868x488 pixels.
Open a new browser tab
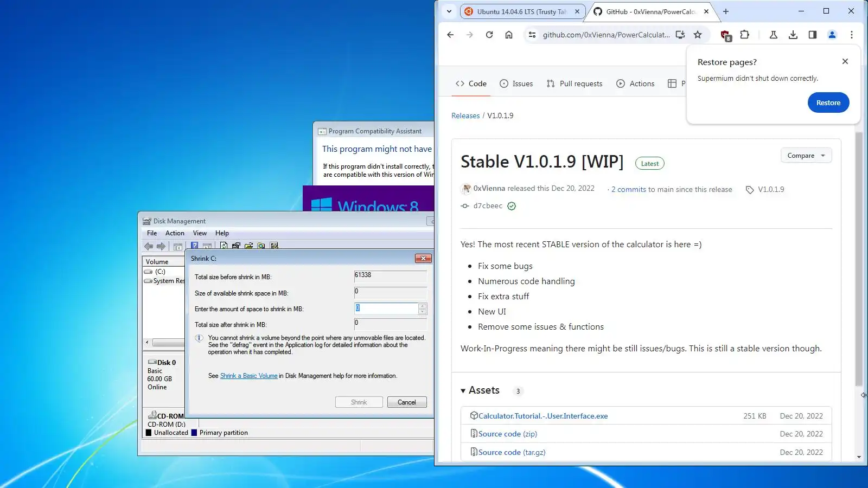(x=726, y=11)
